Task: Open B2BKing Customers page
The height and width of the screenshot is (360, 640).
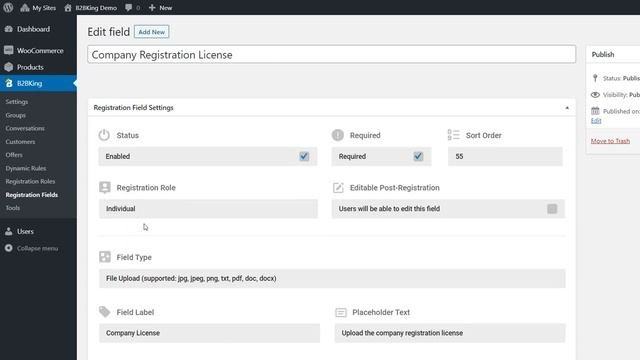Action: [x=20, y=142]
